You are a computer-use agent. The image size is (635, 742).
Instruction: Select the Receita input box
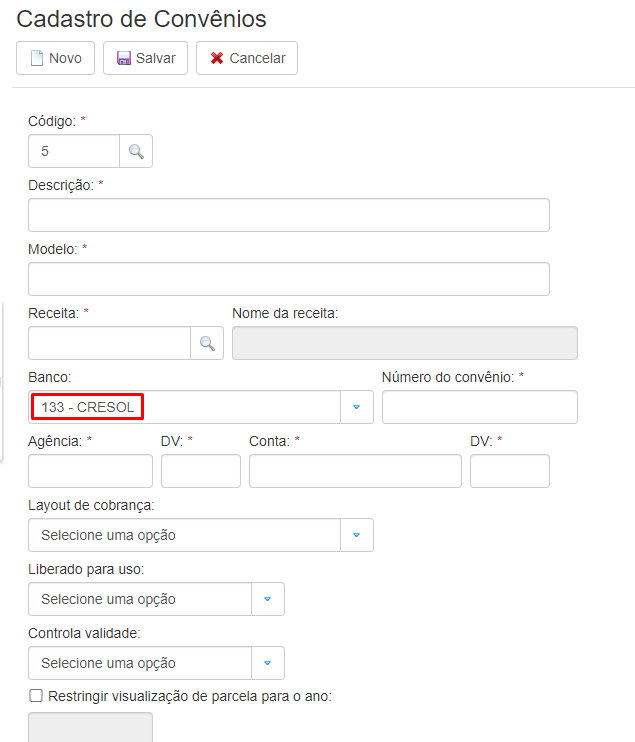click(x=109, y=343)
